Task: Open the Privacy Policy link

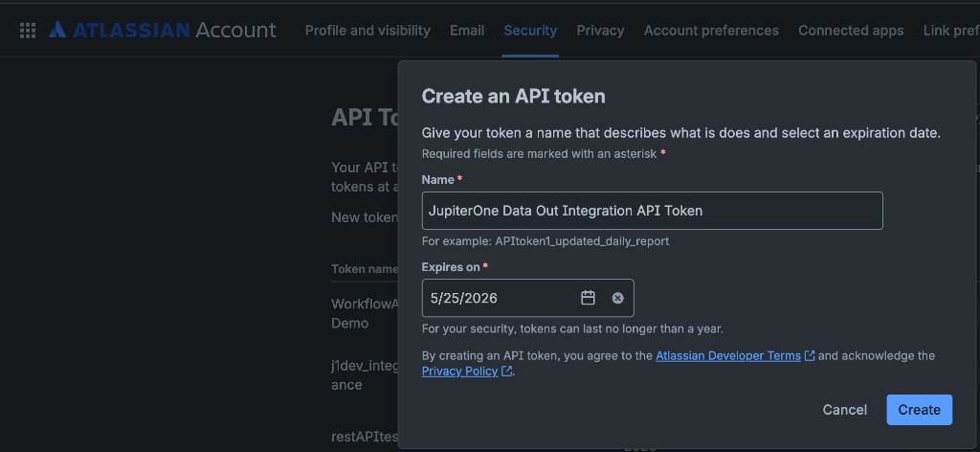Action: 459,372
